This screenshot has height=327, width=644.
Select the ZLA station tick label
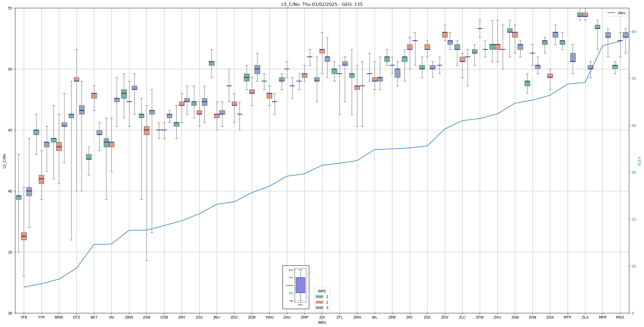pyautogui.click(x=585, y=317)
